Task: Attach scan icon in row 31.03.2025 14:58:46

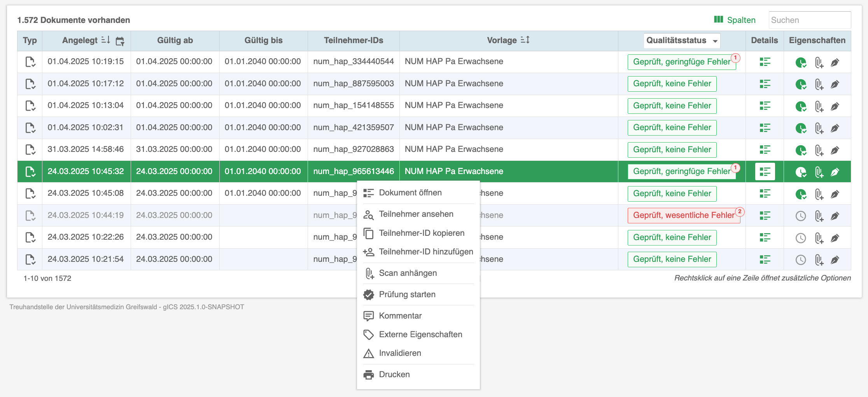Action: 819,150
